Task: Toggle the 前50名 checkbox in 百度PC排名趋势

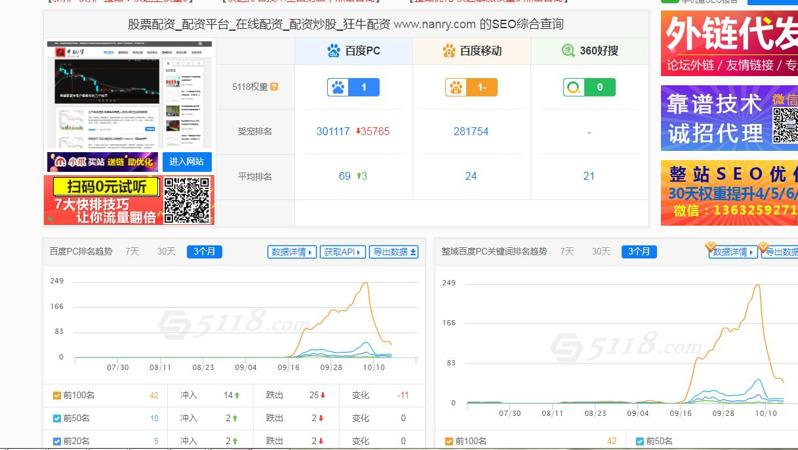Action: (x=57, y=418)
